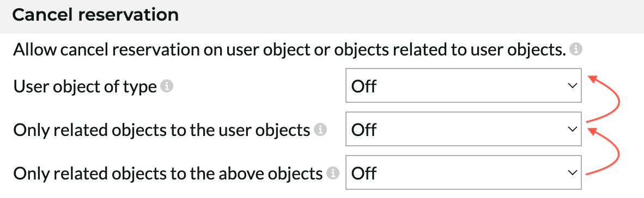Open 'Only related objects to the above objects' dropdown
Screen dimensions: 644x198
click(x=464, y=172)
